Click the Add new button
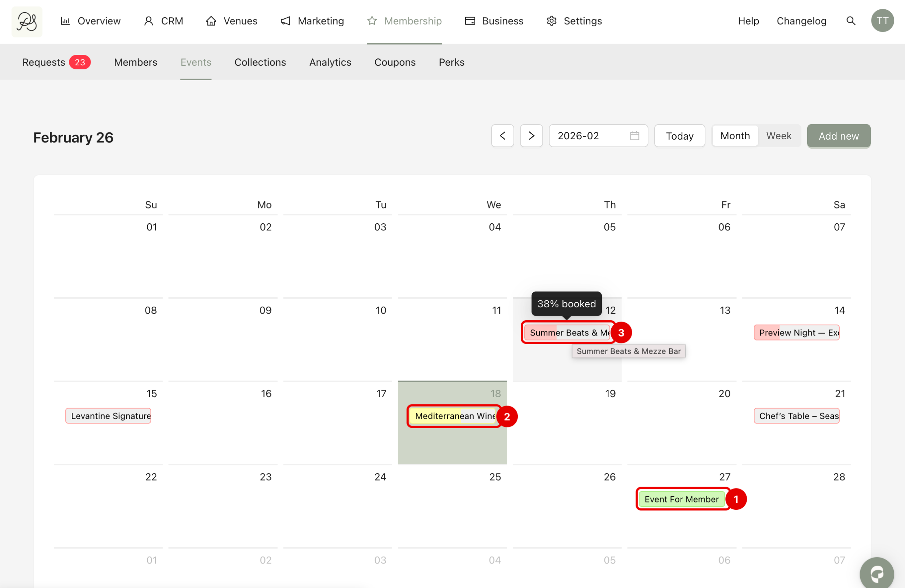The width and height of the screenshot is (905, 588). point(839,136)
